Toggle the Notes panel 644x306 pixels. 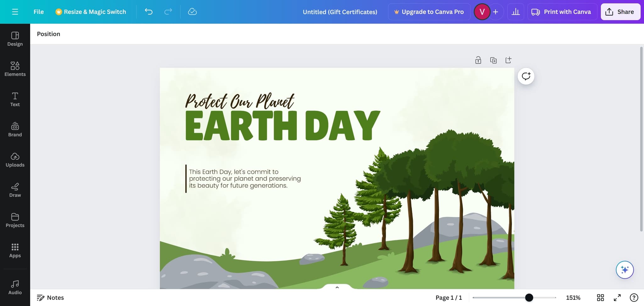[50, 297]
